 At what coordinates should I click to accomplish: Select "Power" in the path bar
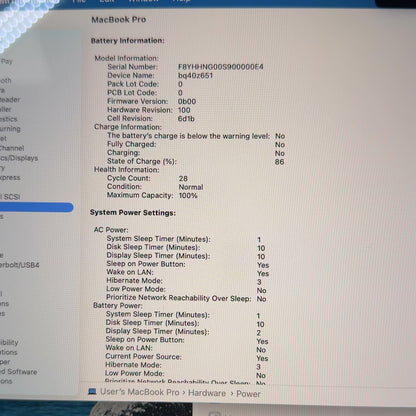click(248, 394)
